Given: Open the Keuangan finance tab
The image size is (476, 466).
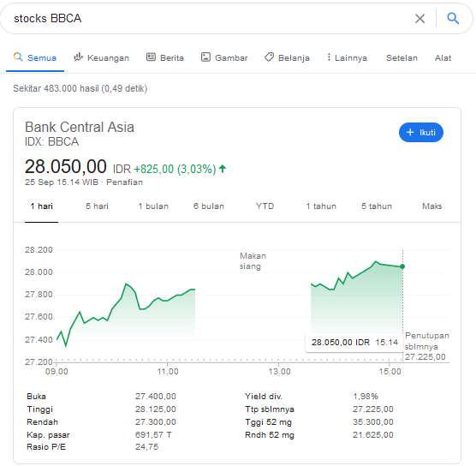Looking at the screenshot, I should click(x=101, y=57).
